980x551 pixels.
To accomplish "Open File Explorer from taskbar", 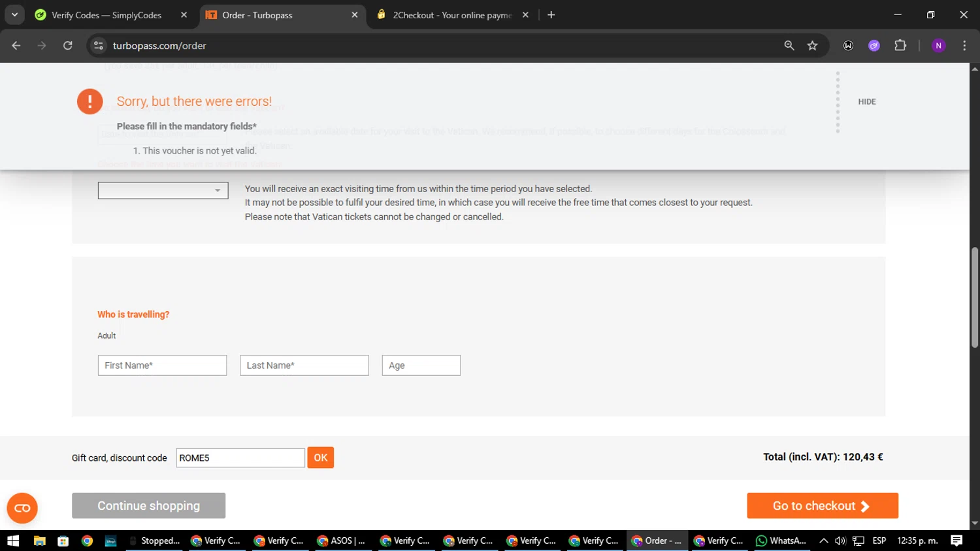I will (39, 541).
